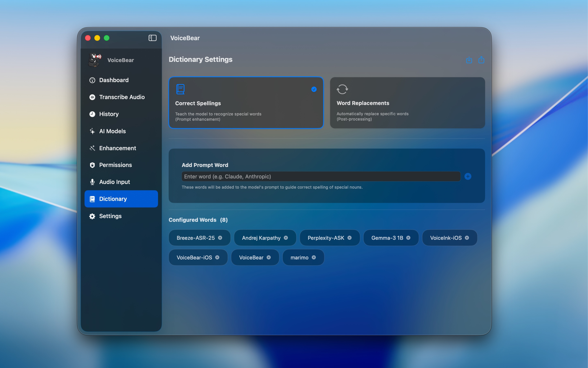This screenshot has height=368, width=588.
Task: Click the History clock icon
Action: pyautogui.click(x=92, y=114)
